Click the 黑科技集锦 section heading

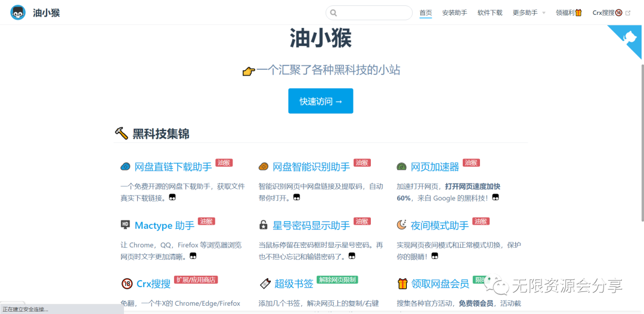(x=161, y=134)
